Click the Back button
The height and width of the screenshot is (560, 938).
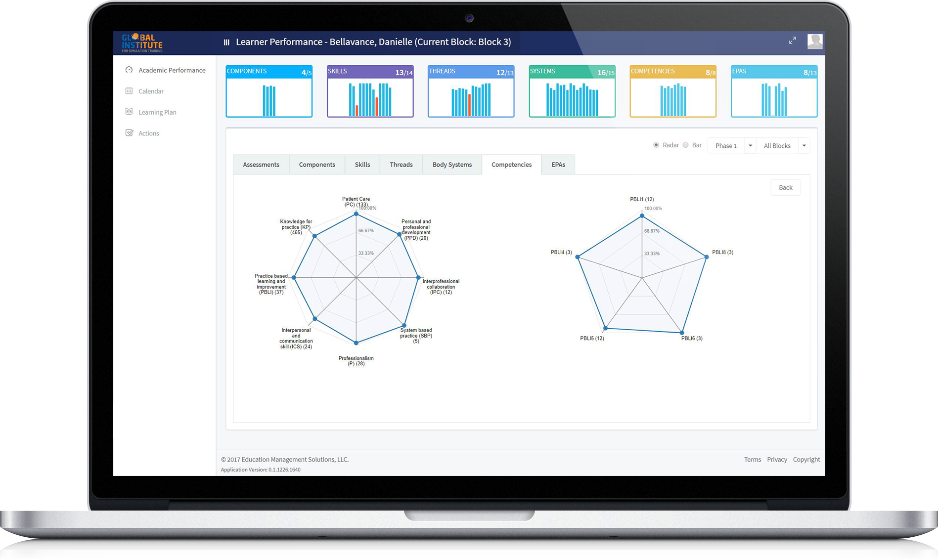(x=785, y=187)
